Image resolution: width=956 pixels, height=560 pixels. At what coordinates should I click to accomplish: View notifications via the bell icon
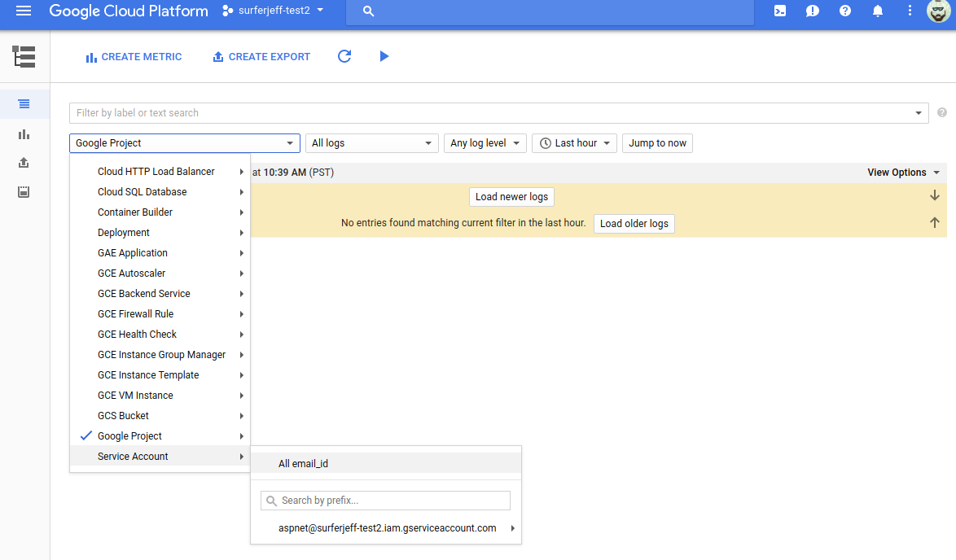877,11
